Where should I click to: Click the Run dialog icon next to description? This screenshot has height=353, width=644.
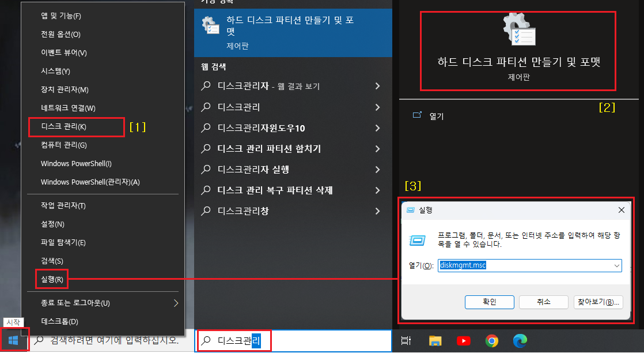(417, 240)
